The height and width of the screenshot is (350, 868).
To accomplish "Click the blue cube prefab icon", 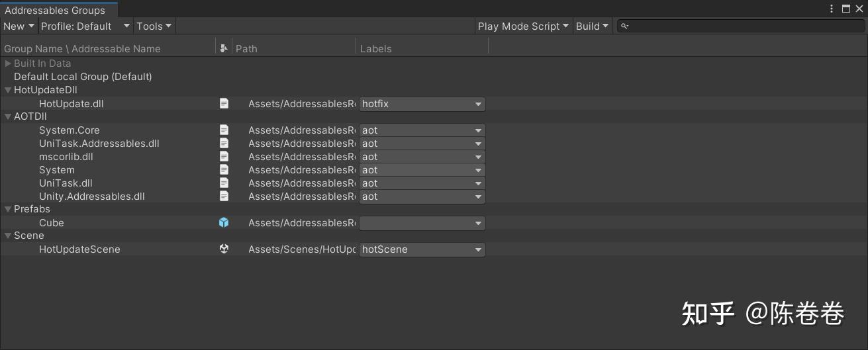I will 224,223.
